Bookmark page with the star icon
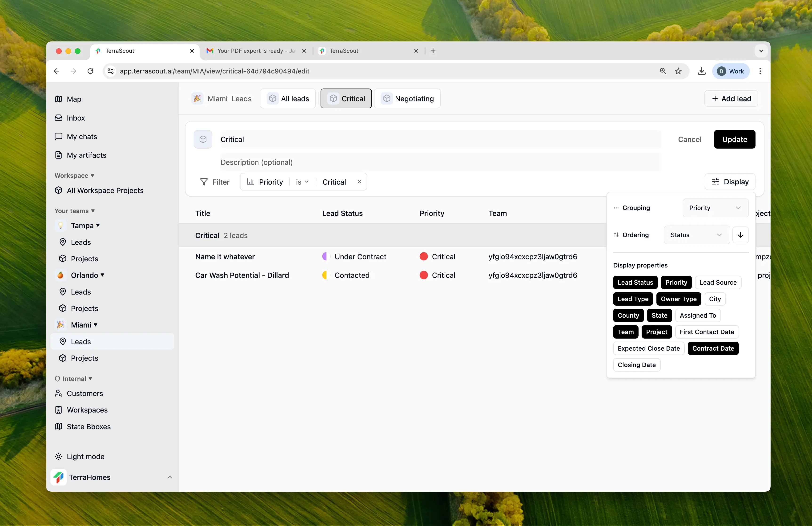The image size is (812, 526). click(678, 71)
